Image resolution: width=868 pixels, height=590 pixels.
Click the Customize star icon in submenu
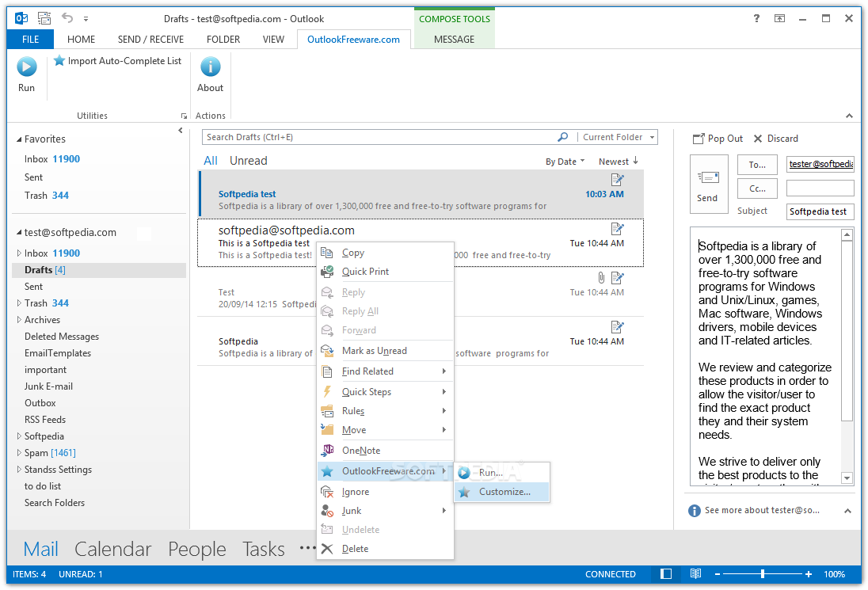click(x=464, y=492)
